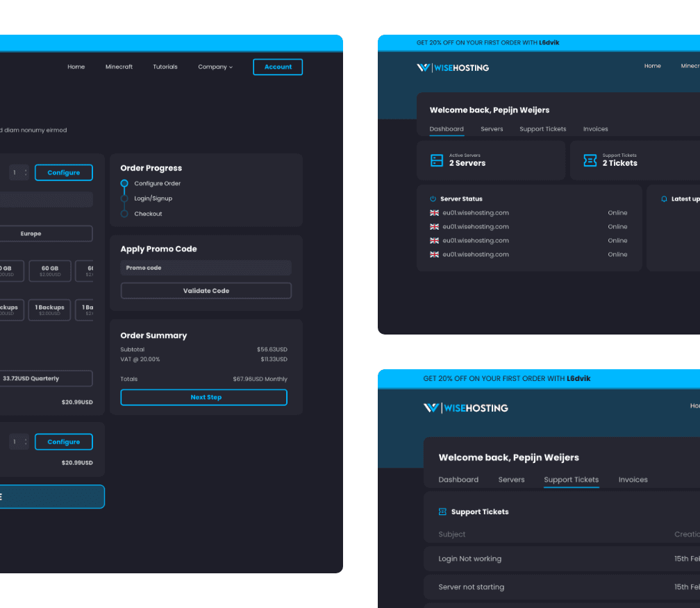Click the $56.63USD subtotal value
This screenshot has height=608, width=700.
[272, 349]
